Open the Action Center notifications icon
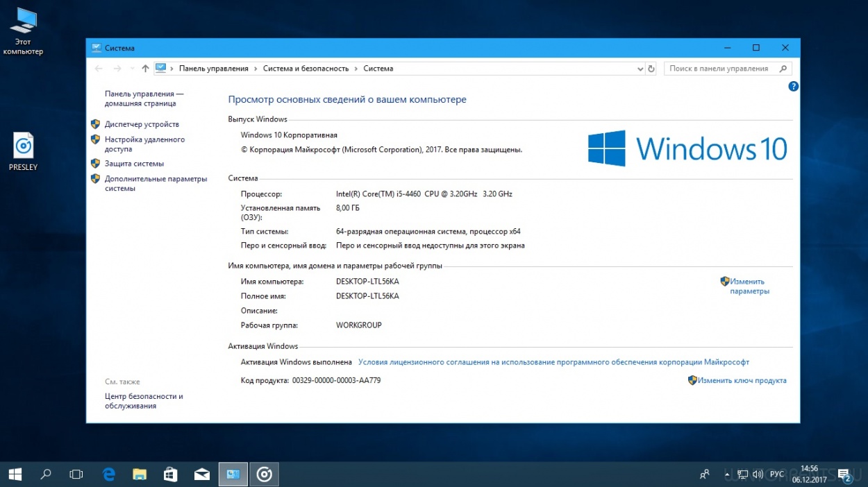The width and height of the screenshot is (868, 487). tap(844, 475)
